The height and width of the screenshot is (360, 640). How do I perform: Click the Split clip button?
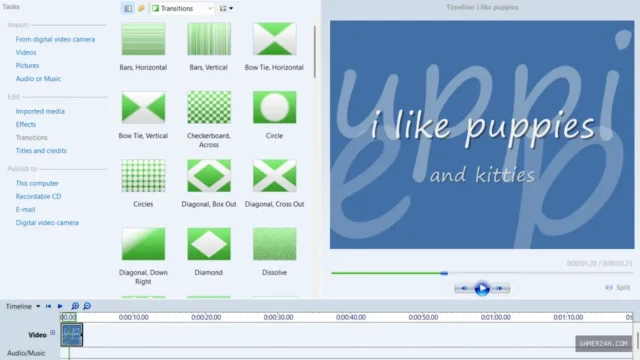(x=618, y=287)
